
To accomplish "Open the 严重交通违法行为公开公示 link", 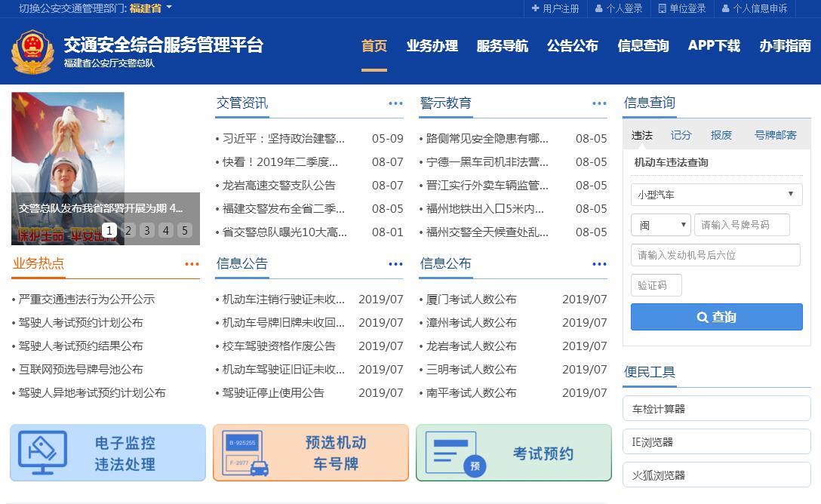I will pyautogui.click(x=86, y=300).
